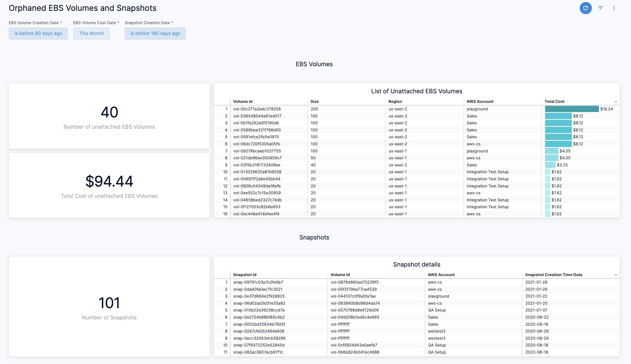
Task: Click Region column header
Action: click(x=395, y=101)
